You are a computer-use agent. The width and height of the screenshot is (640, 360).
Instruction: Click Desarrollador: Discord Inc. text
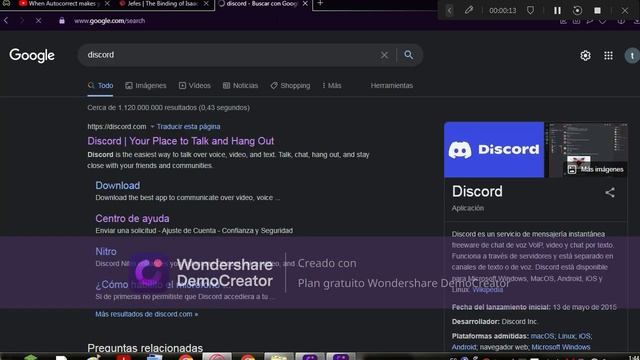point(495,322)
